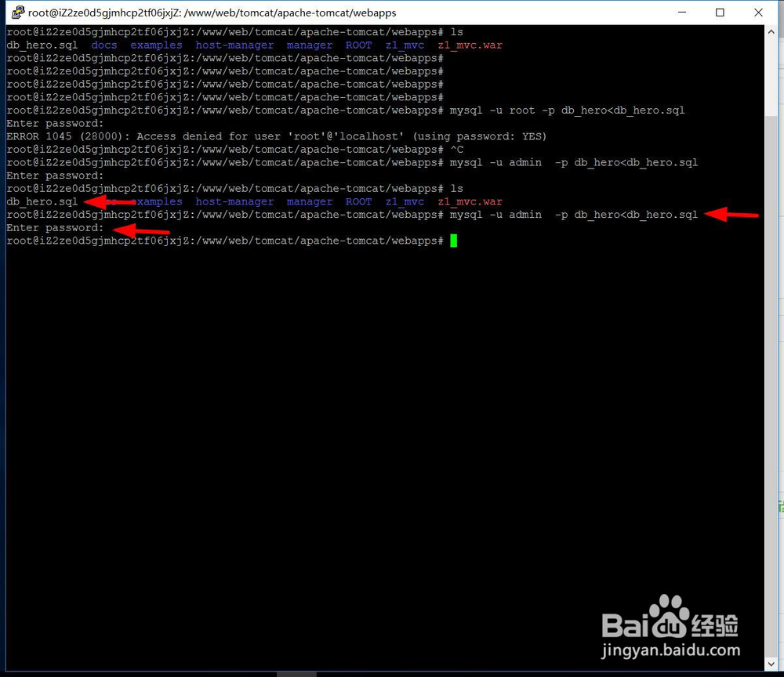The height and width of the screenshot is (677, 784).
Task: Click the scrollbar up arrow
Action: (x=771, y=32)
